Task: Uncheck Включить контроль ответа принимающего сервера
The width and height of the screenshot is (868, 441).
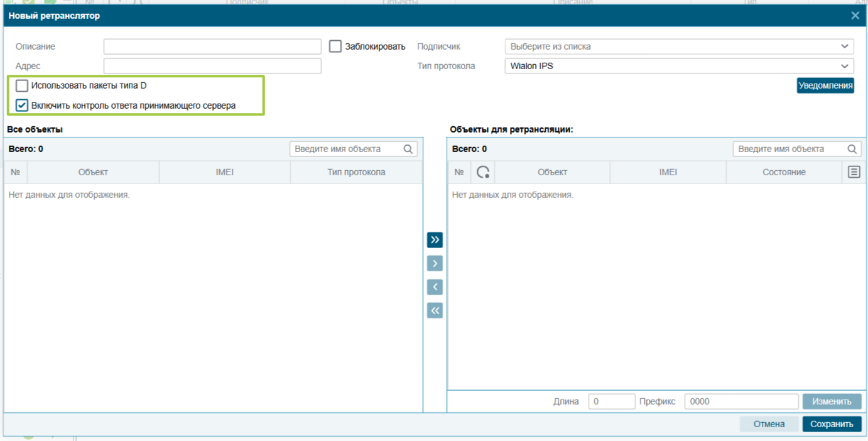Action: coord(22,106)
